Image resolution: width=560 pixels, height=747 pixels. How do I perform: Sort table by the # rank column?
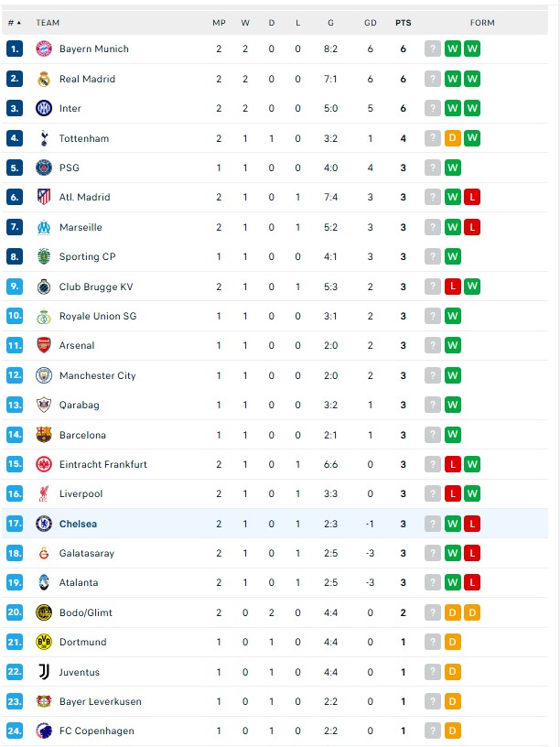click(x=12, y=22)
